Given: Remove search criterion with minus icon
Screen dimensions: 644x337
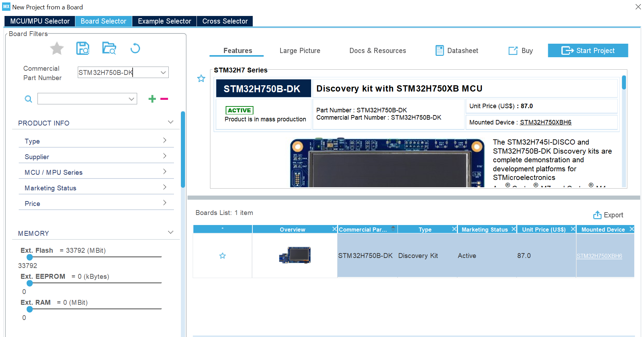Looking at the screenshot, I should pyautogui.click(x=164, y=99).
